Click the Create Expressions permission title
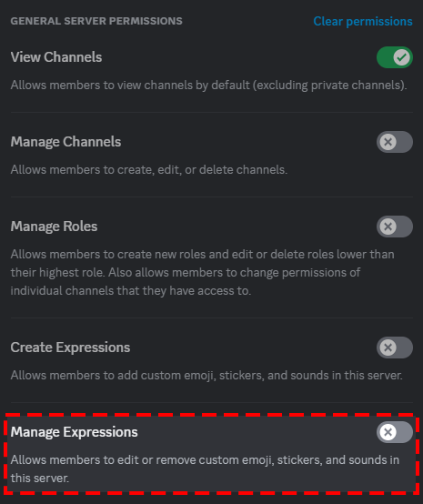The height and width of the screenshot is (504, 423). click(x=70, y=348)
